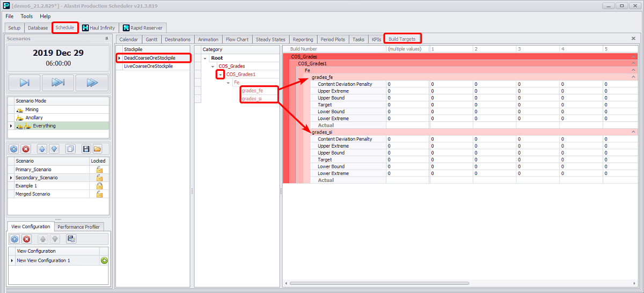
Task: Open the KPIs tab
Action: pyautogui.click(x=376, y=39)
